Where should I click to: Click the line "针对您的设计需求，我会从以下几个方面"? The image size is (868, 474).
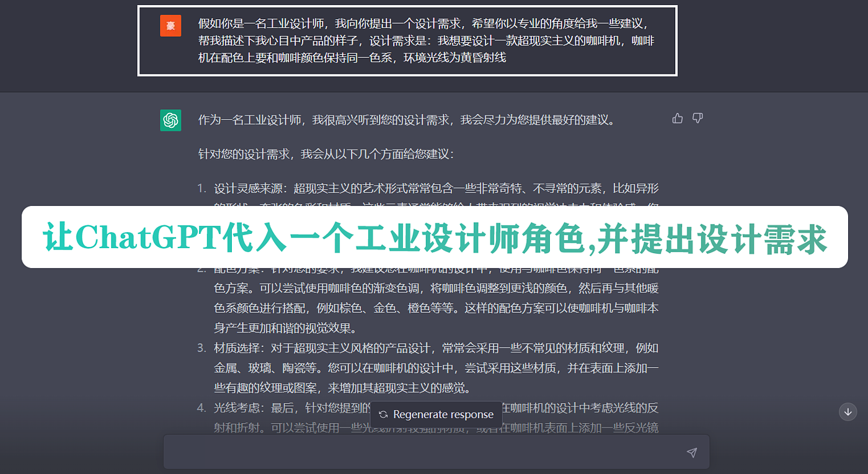click(326, 153)
